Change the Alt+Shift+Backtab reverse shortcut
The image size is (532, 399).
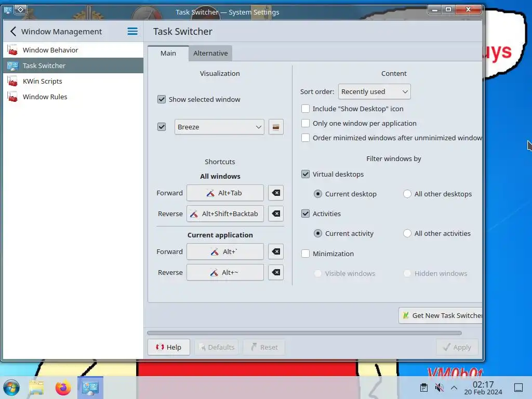(225, 214)
